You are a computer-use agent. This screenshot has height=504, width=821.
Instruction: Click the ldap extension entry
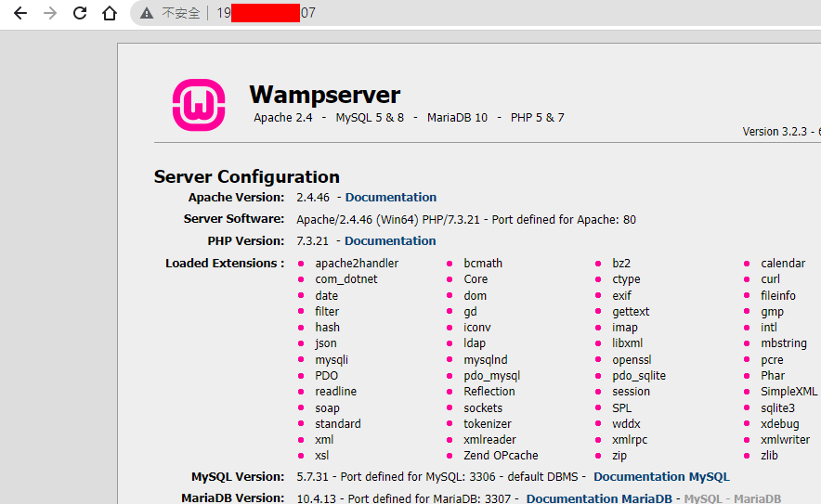click(x=475, y=343)
